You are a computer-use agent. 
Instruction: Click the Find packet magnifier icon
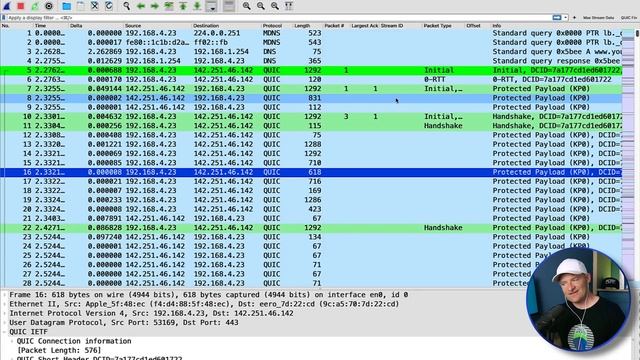pos(127,6)
